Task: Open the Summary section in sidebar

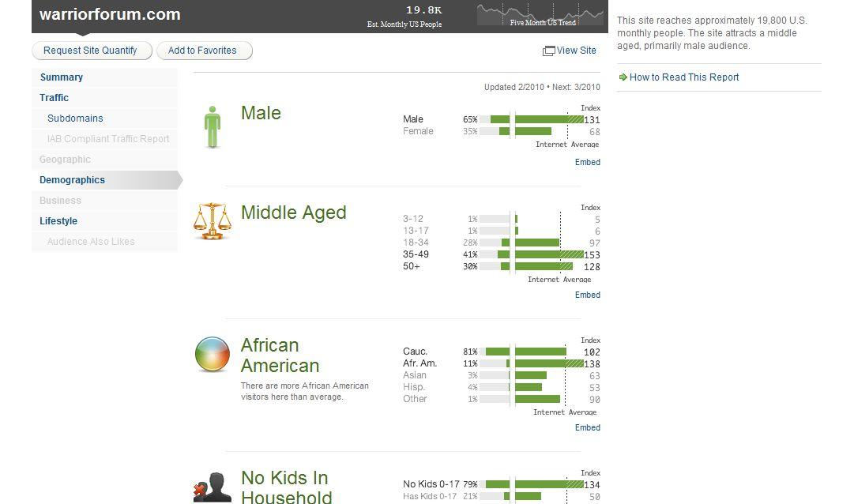Action: [62, 77]
